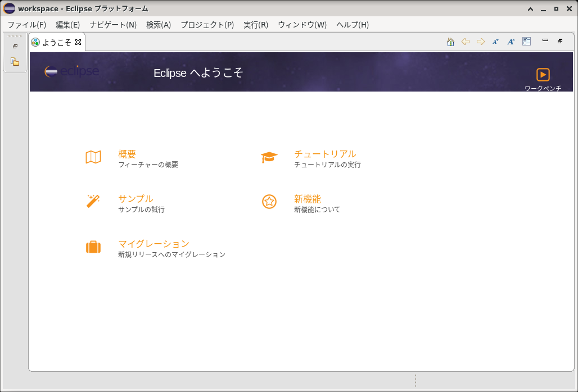
Task: Click the サンプルの試行 description text
Action: click(x=141, y=209)
